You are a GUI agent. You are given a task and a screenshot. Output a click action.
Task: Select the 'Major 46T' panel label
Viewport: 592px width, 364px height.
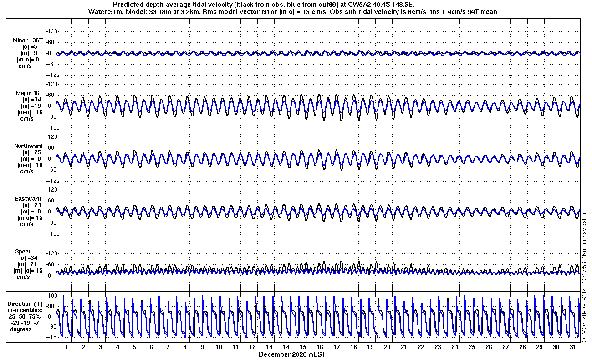click(29, 93)
